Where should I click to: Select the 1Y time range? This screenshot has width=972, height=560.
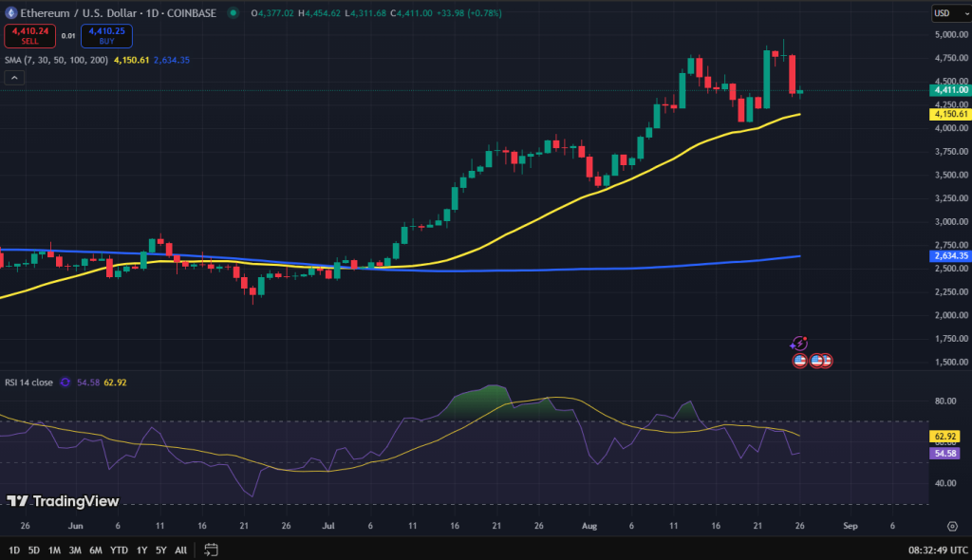142,551
